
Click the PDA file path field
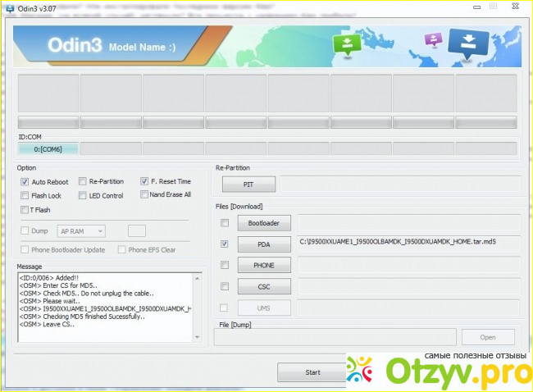coord(408,243)
